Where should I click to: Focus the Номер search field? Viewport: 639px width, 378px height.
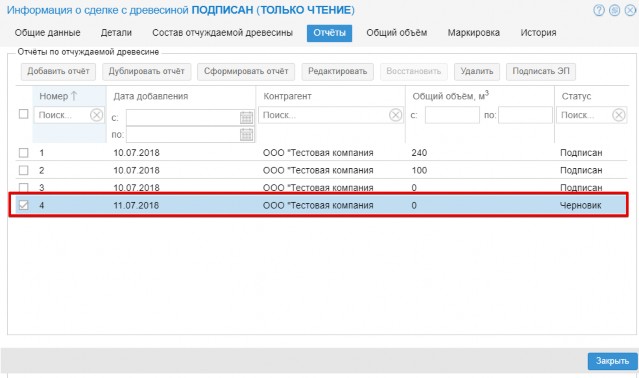(x=62, y=115)
